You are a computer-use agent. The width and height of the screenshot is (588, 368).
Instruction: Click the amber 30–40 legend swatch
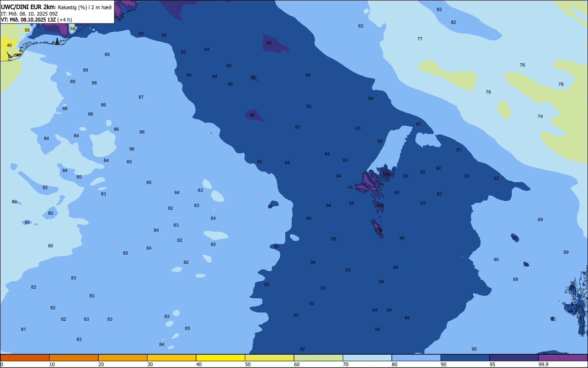pos(171,357)
